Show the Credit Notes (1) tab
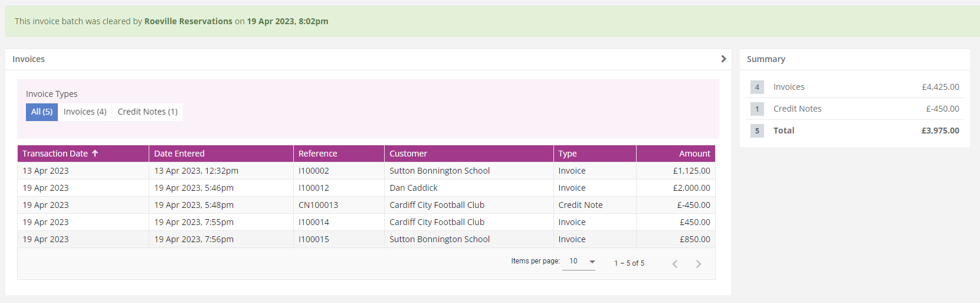980x303 pixels. [x=148, y=112]
